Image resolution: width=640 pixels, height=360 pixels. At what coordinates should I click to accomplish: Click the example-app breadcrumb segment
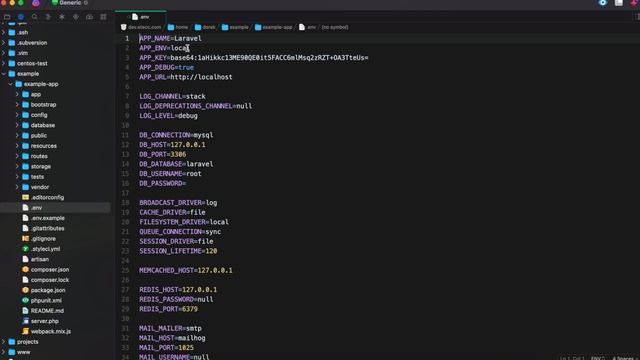[x=273, y=27]
